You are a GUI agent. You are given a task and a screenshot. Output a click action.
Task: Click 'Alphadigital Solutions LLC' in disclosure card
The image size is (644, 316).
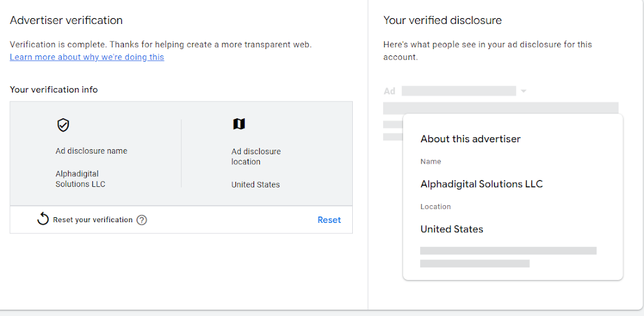point(481,184)
